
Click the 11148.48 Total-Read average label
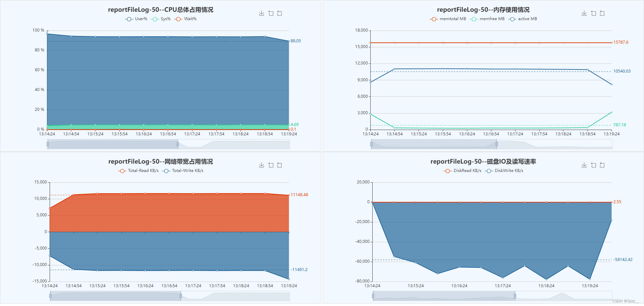(x=299, y=195)
